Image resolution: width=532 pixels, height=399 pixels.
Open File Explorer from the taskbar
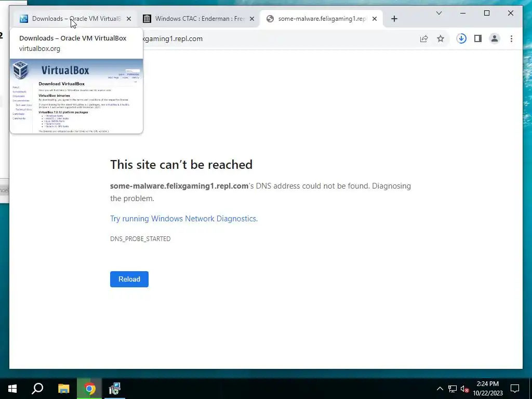(x=64, y=389)
